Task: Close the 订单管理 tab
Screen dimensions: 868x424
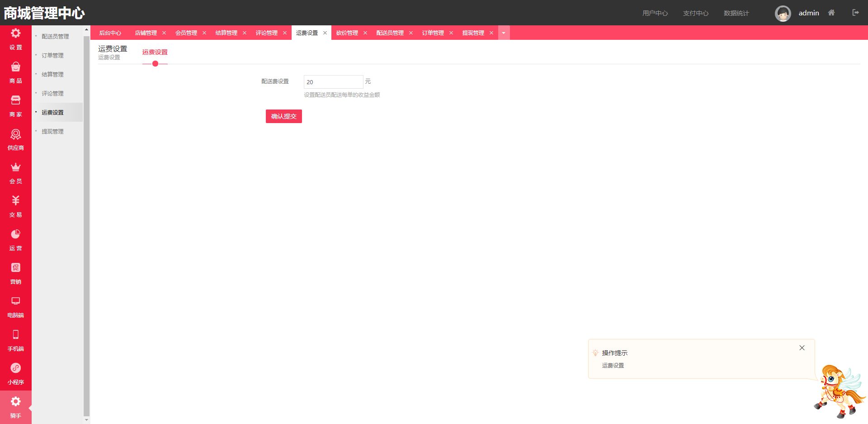Action: click(451, 33)
